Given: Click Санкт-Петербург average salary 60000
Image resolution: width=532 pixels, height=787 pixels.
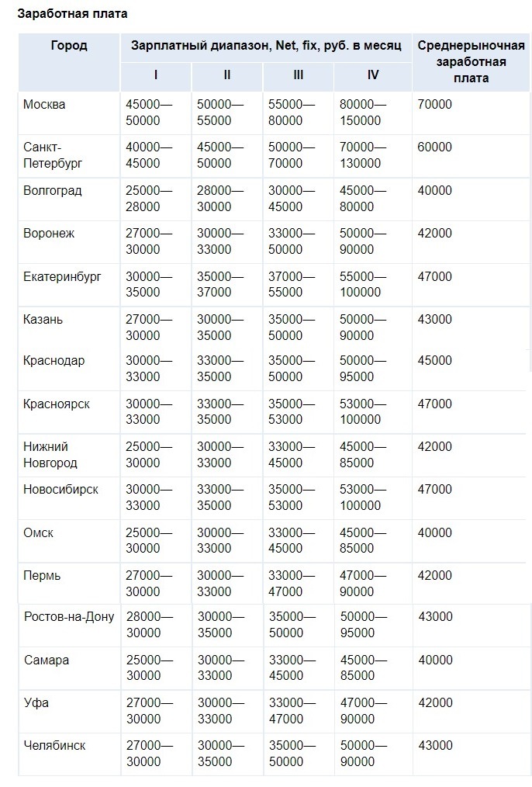Looking at the screenshot, I should click(x=435, y=147).
